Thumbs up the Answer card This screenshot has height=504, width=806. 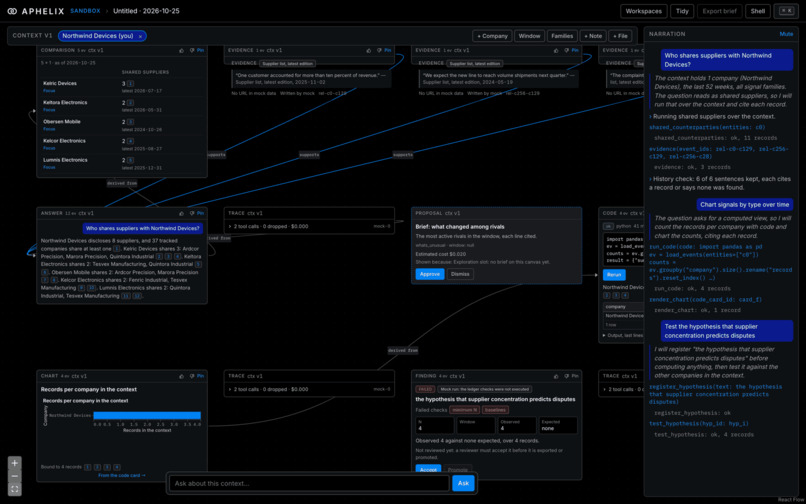tap(181, 213)
